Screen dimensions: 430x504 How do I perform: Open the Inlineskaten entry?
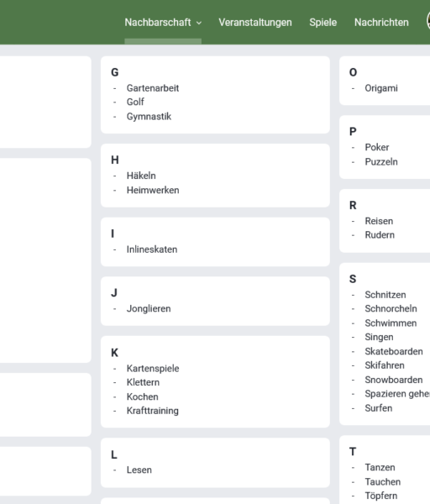pos(152,249)
